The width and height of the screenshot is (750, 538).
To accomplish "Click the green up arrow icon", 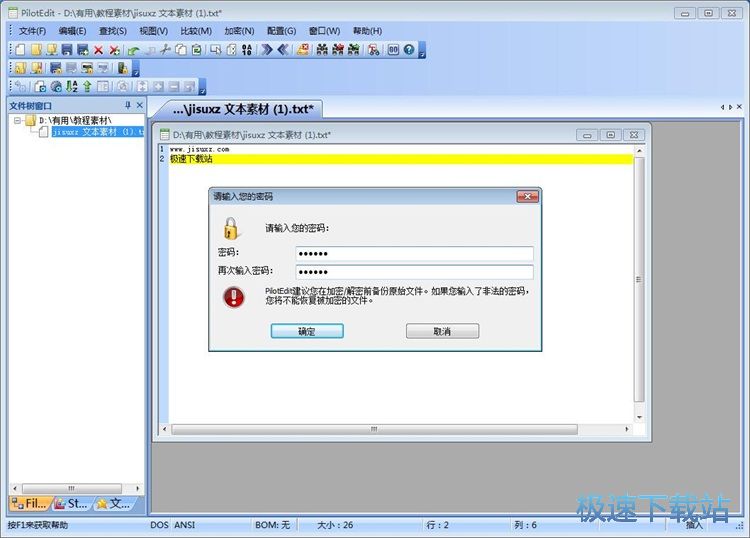I will pos(87,87).
